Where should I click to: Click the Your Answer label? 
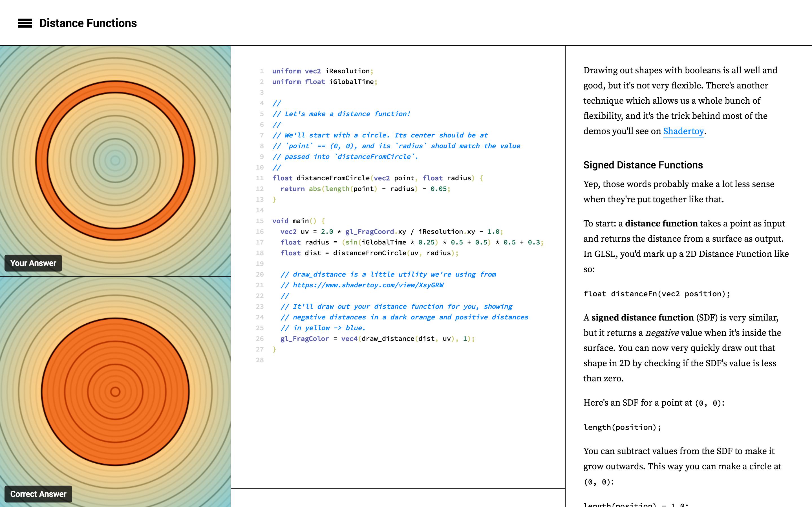[33, 263]
